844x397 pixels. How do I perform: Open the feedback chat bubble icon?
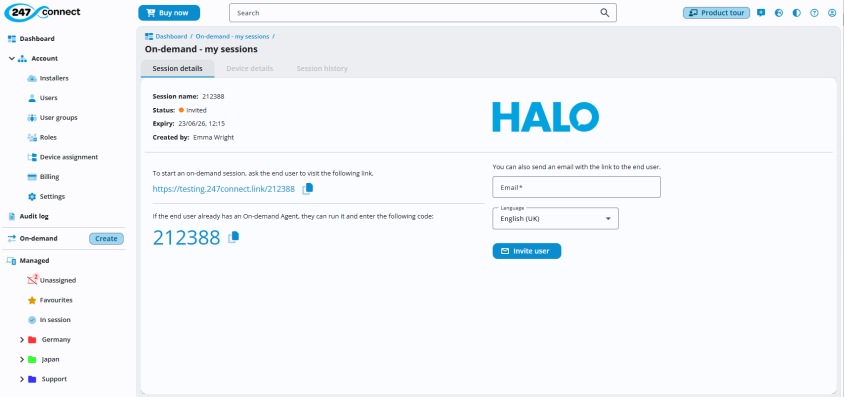point(761,13)
